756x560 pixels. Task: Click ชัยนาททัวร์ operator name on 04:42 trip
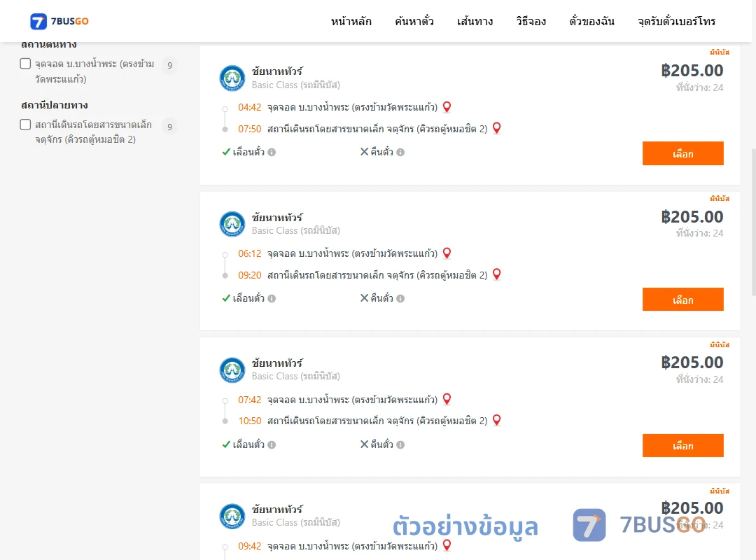(x=277, y=71)
